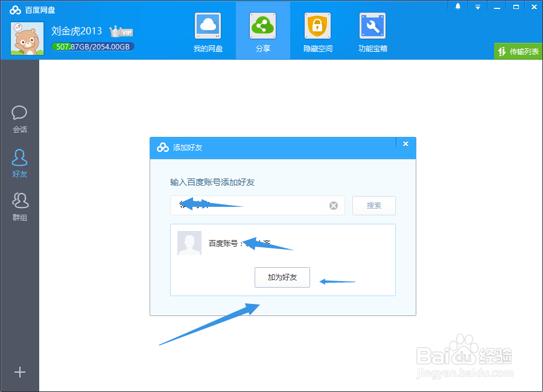Open the 功能宝箱 toolbox tab
Image resolution: width=543 pixels, height=392 pixels.
(x=373, y=32)
